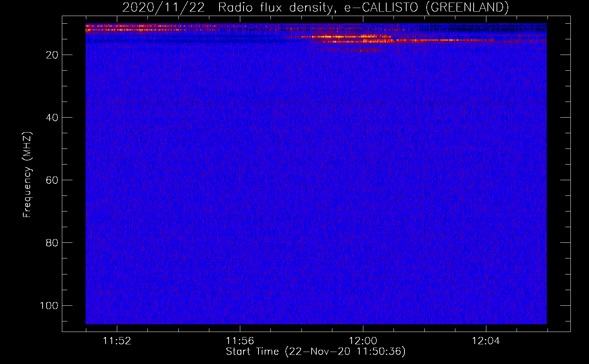
Task: Click the 100 frequency axis label
Action: [49, 305]
